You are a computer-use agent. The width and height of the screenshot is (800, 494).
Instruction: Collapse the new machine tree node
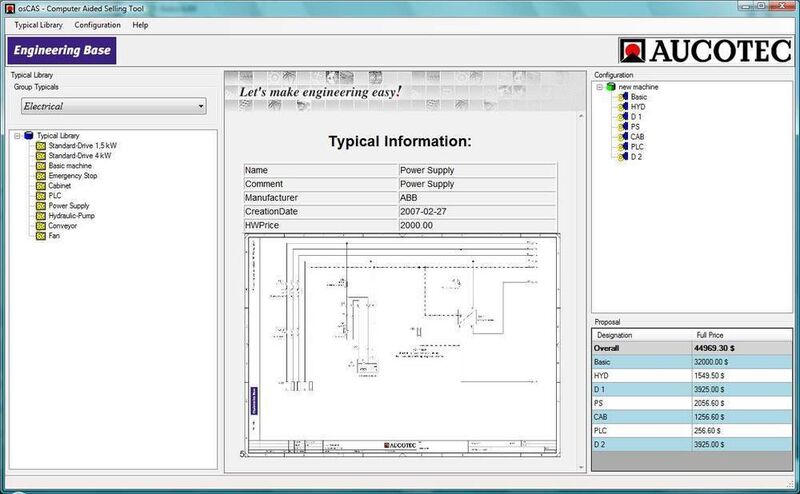click(x=599, y=87)
